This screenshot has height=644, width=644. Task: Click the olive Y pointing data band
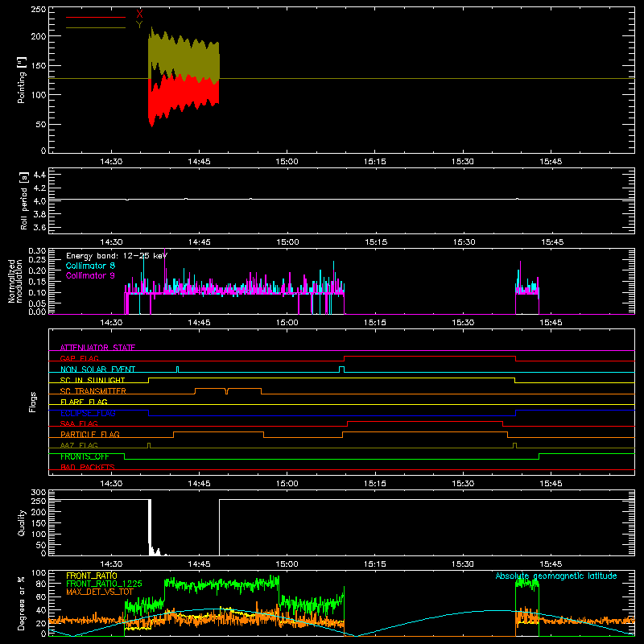(x=184, y=57)
